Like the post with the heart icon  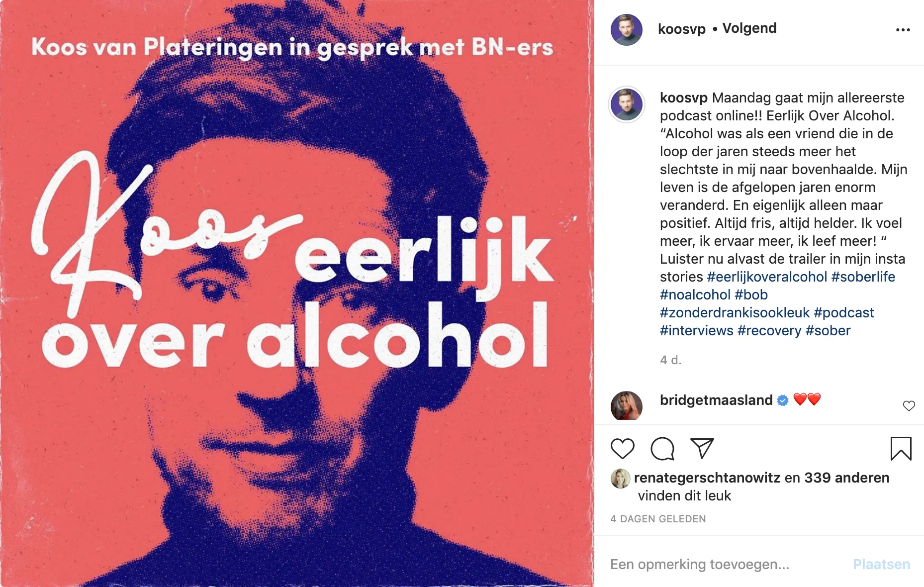point(622,448)
